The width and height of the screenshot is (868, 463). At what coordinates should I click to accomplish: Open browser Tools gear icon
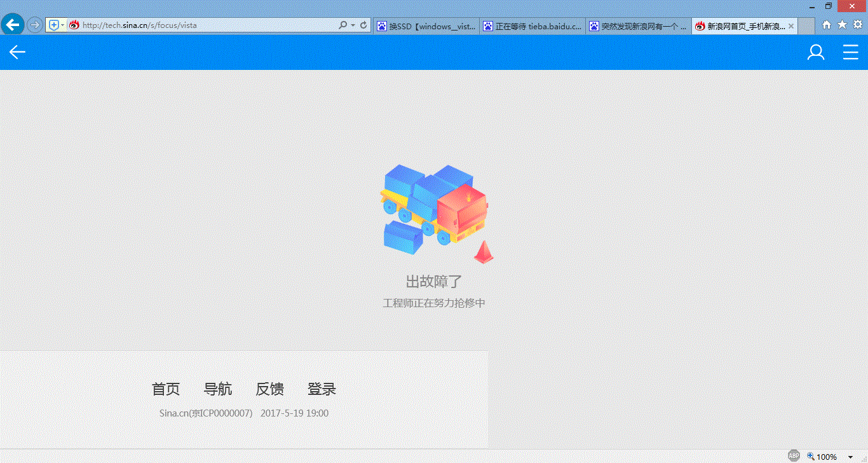857,25
